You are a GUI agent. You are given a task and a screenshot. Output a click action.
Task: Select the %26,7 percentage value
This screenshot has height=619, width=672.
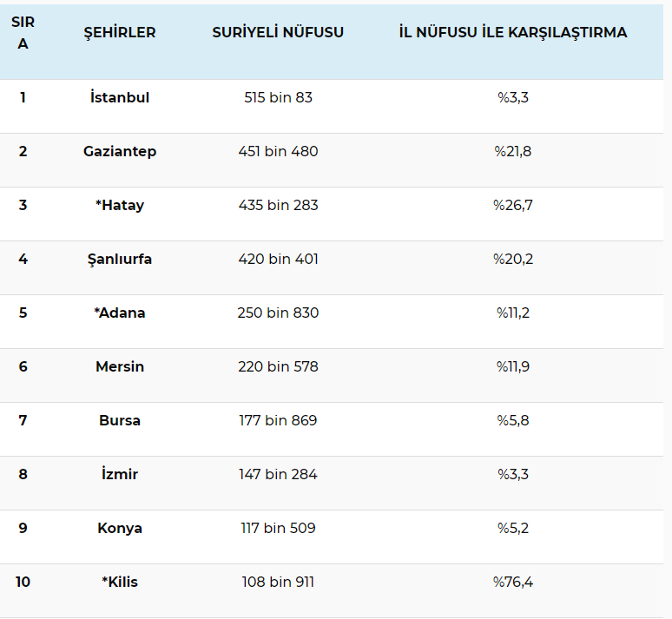pyautogui.click(x=513, y=205)
